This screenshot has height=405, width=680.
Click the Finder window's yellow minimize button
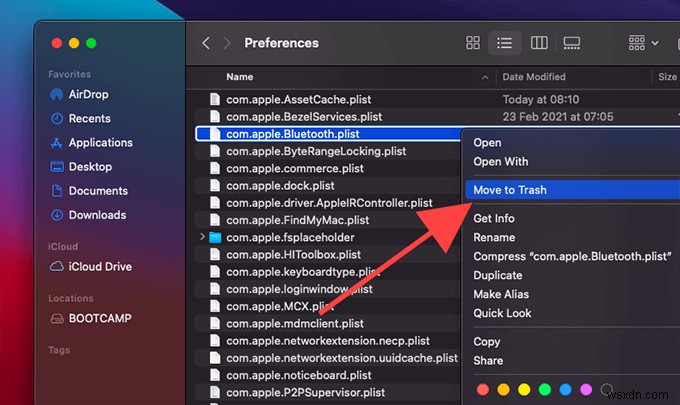click(74, 43)
